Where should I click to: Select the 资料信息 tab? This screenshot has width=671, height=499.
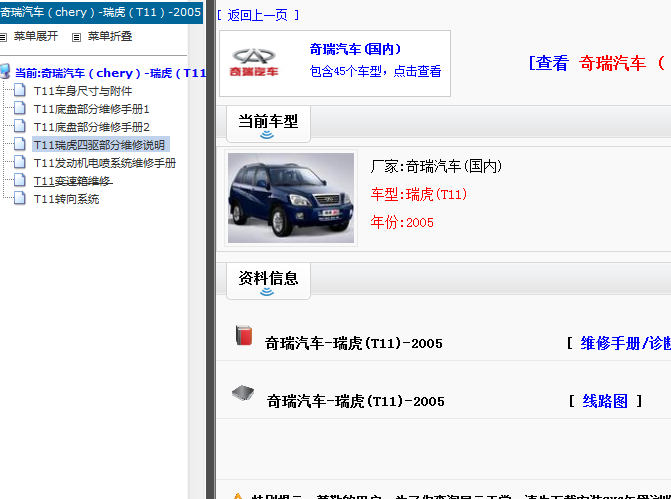pyautogui.click(x=268, y=281)
